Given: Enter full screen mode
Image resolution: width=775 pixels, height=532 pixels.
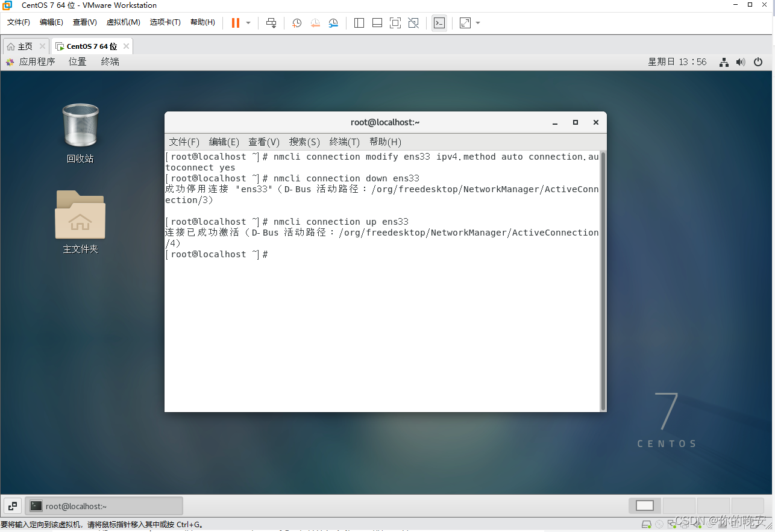Looking at the screenshot, I should 395,23.
